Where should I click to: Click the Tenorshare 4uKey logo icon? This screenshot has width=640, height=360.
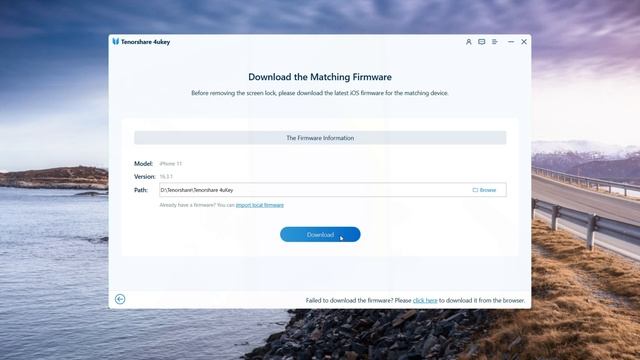(116, 42)
